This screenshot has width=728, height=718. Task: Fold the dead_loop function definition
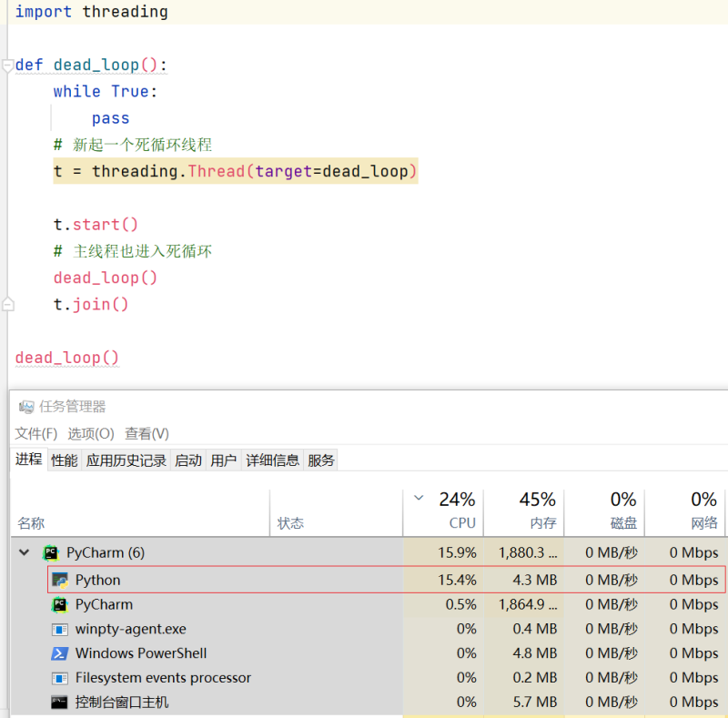7,66
